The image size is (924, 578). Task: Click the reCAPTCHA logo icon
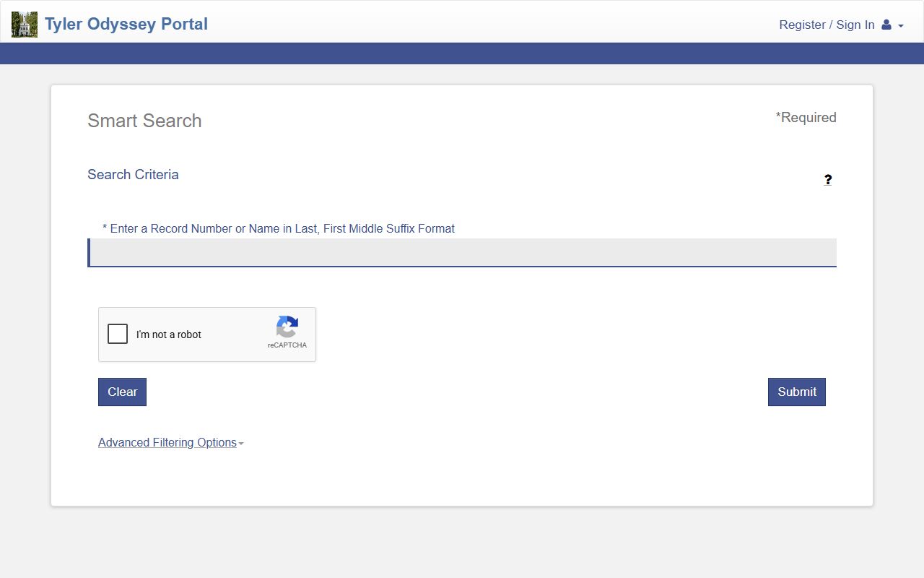(x=287, y=327)
